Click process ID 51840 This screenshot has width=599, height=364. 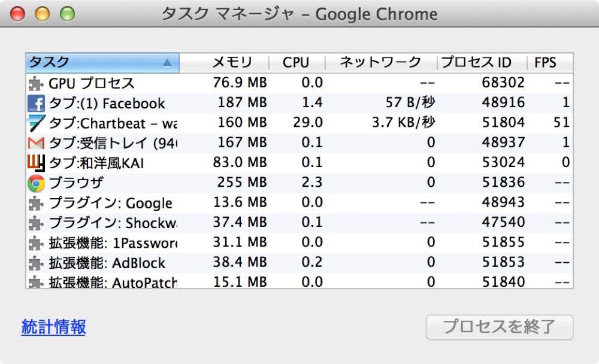[503, 282]
